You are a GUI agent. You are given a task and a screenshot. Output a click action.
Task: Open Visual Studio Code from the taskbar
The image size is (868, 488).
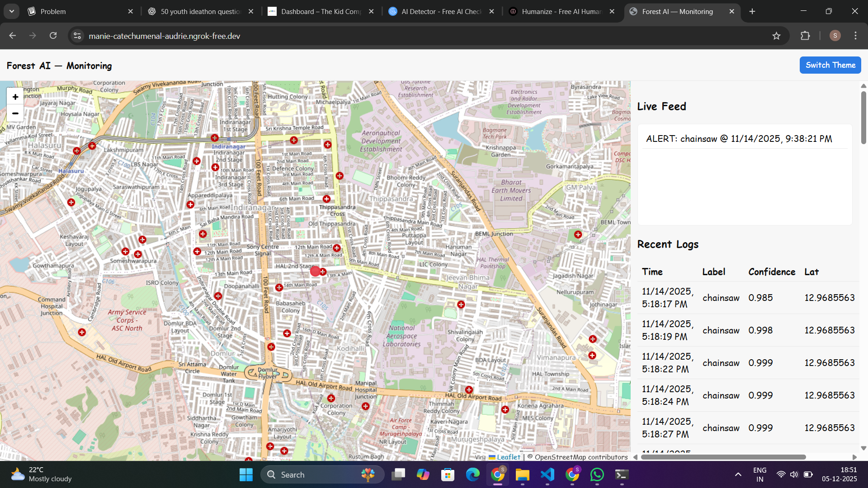tap(547, 474)
